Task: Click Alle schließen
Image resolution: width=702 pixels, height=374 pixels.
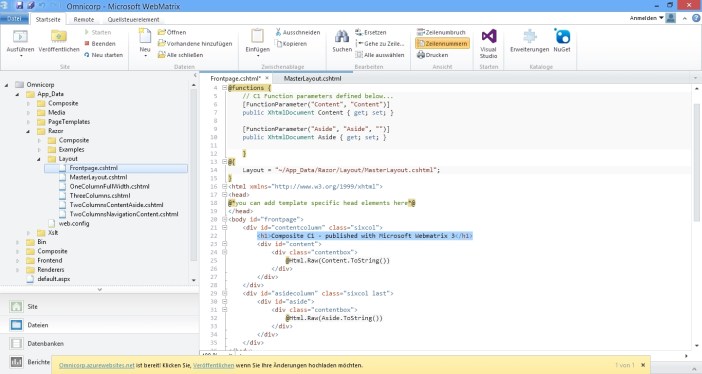Action: click(x=180, y=55)
